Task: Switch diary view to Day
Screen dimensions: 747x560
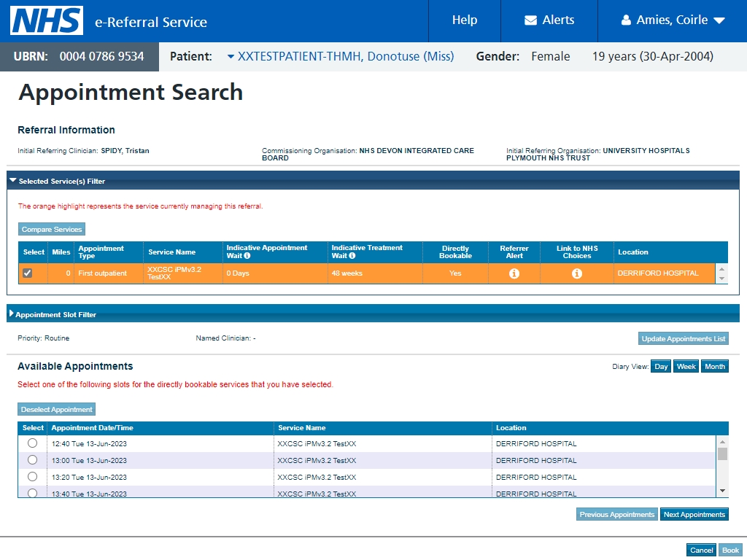Action: 661,366
